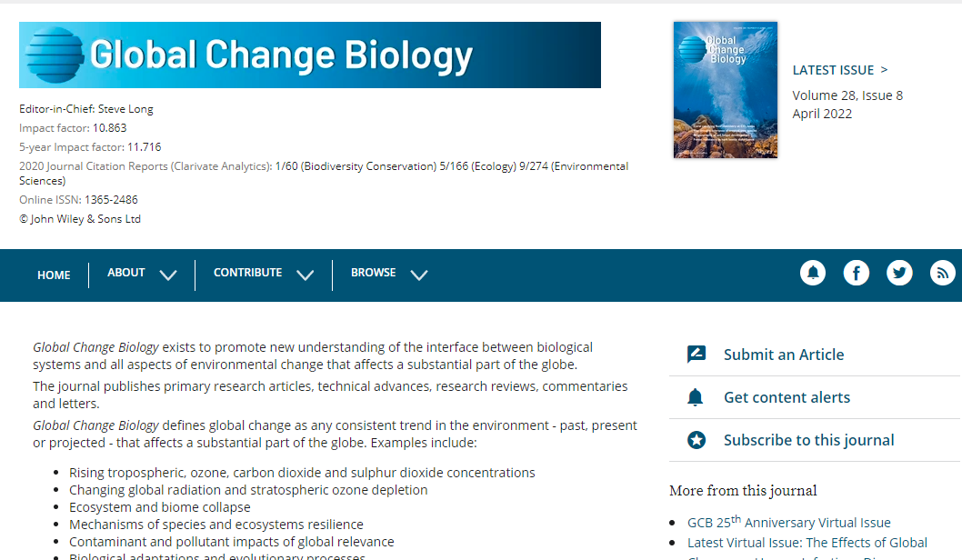
Task: Select Get content alerts link
Action: [787, 397]
